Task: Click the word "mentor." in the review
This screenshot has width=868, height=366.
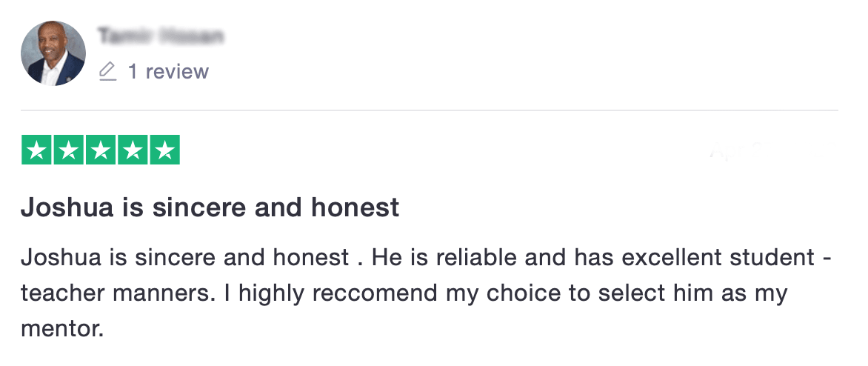Action: [x=62, y=330]
